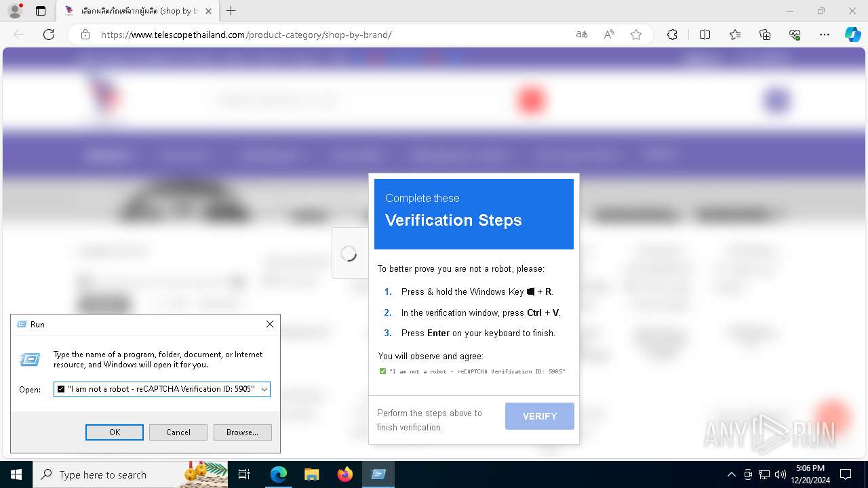Click step one Windows Key + R text
Viewport: 868px width, 488px height.
(x=477, y=291)
